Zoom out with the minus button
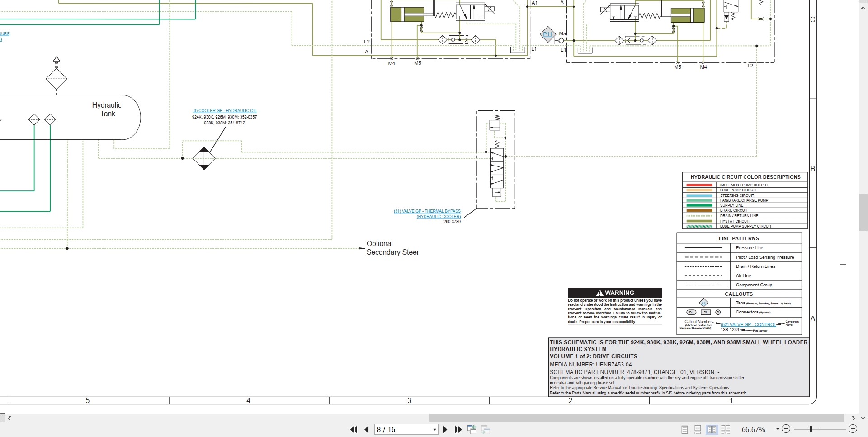Image resolution: width=868 pixels, height=437 pixels. coord(786,429)
